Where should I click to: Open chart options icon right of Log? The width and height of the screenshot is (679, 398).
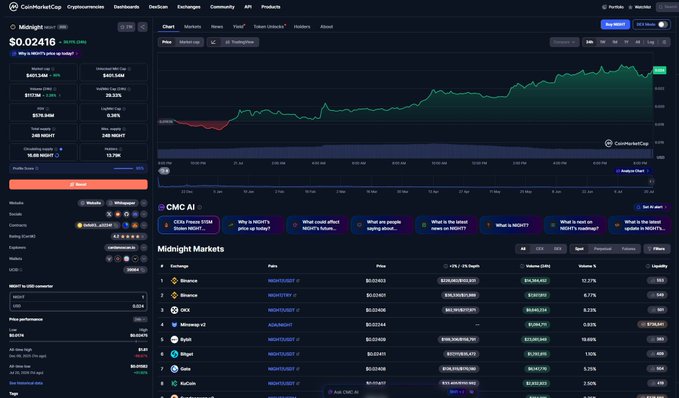pyautogui.click(x=664, y=42)
